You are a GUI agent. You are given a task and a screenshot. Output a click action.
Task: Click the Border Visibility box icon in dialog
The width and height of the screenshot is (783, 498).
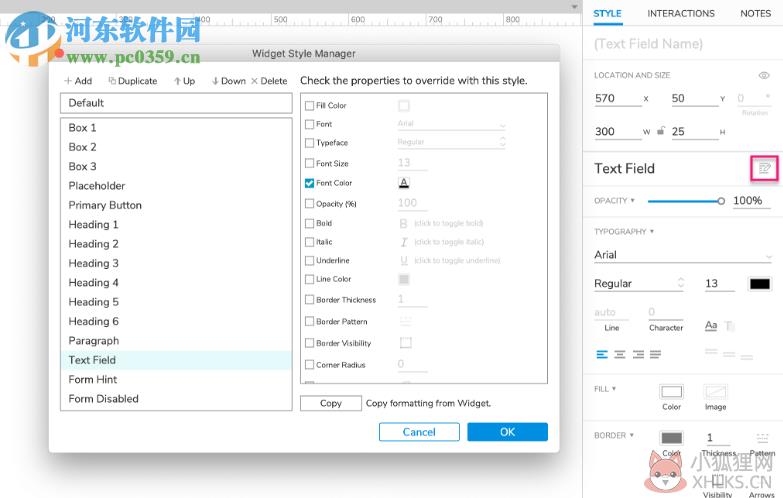point(406,343)
